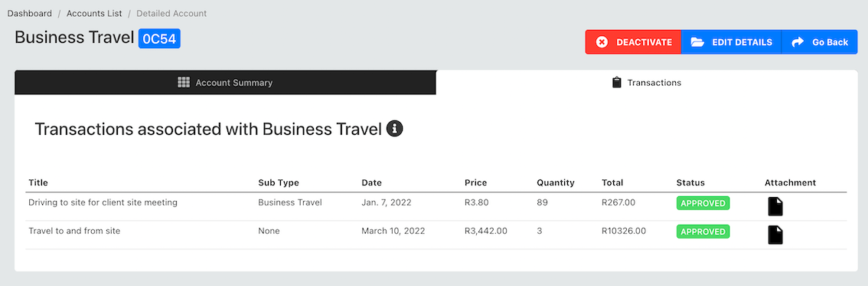This screenshot has width=868, height=286.
Task: Click the info icon beside Business Travel heading
Action: 395,129
